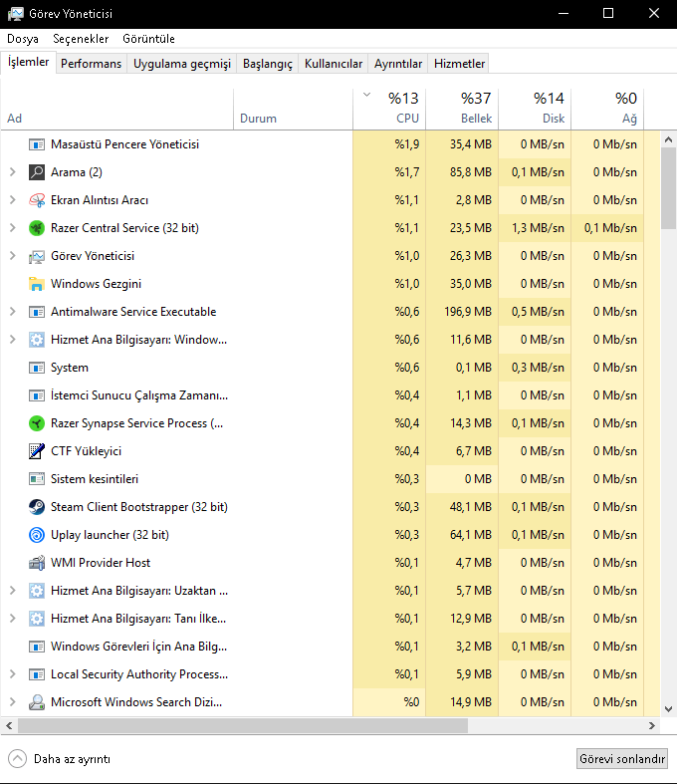Click the Razer Synapse Service Process icon
The image size is (677, 784).
point(37,423)
